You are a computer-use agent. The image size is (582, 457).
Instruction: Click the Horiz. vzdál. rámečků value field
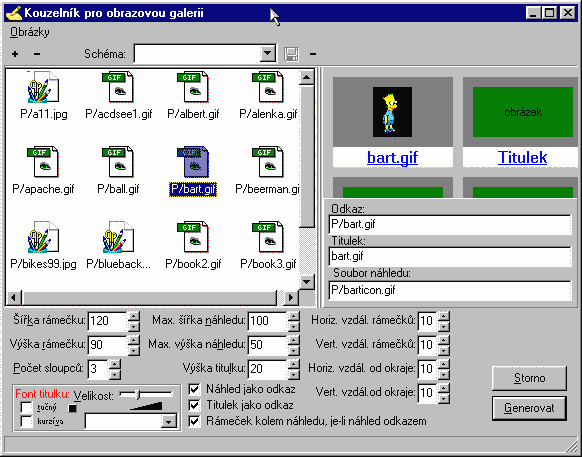[428, 321]
